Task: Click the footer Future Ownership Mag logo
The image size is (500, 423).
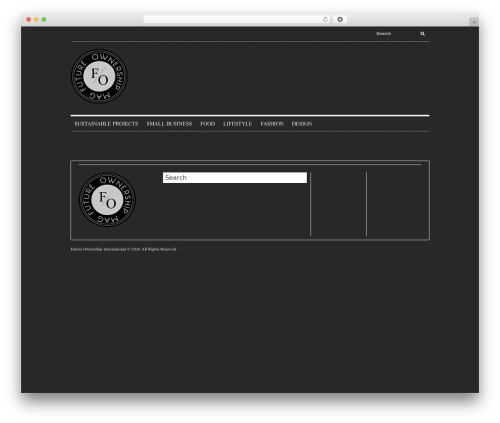Action: tap(107, 200)
